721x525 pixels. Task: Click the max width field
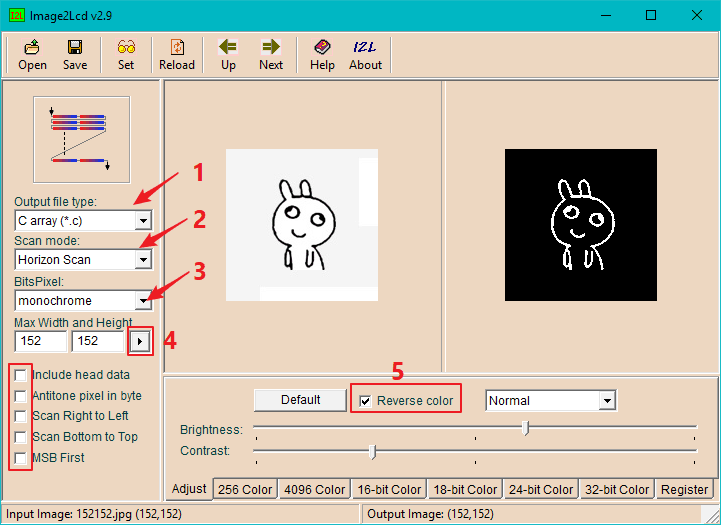40,341
